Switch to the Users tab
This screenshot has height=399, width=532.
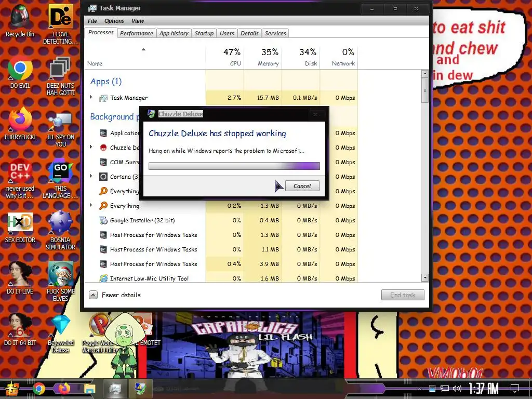click(227, 33)
